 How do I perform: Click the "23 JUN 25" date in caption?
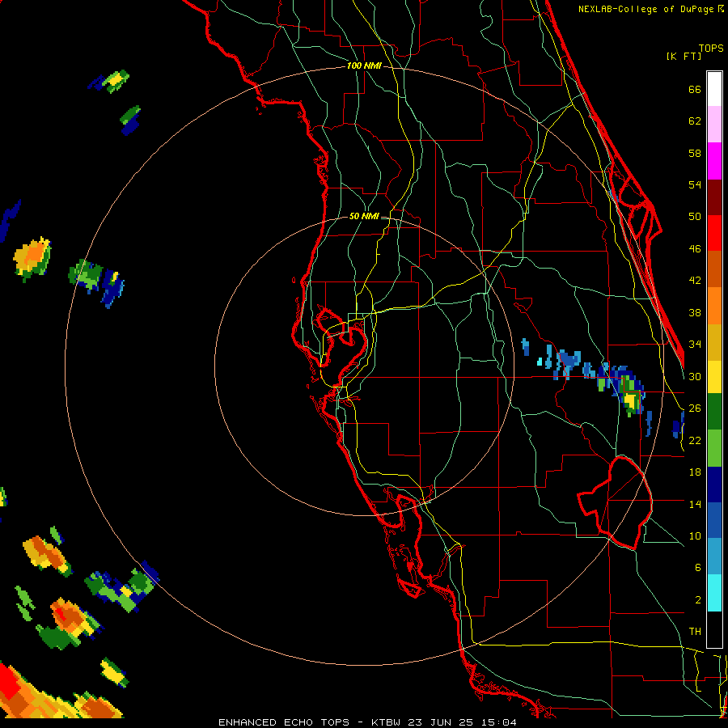[441, 722]
